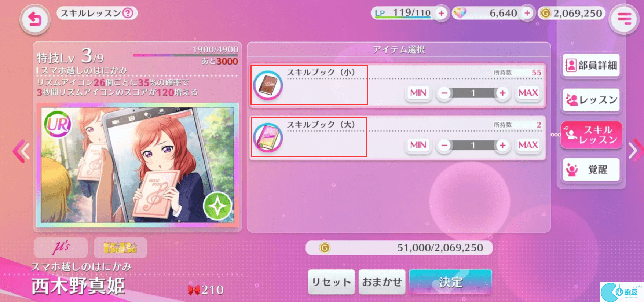Select the small skill book icon
Viewport: 644px width, 302px height.
point(268,85)
